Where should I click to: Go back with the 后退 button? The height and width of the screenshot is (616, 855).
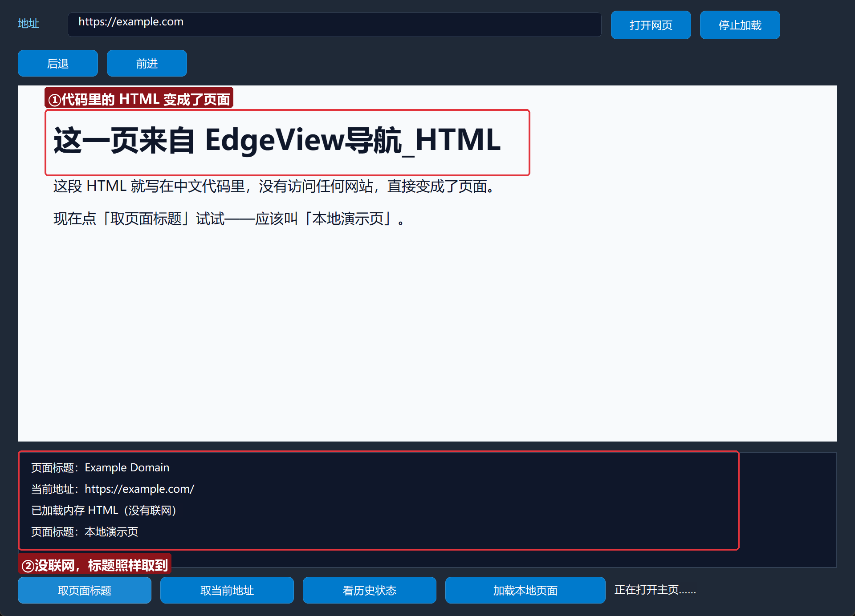58,63
